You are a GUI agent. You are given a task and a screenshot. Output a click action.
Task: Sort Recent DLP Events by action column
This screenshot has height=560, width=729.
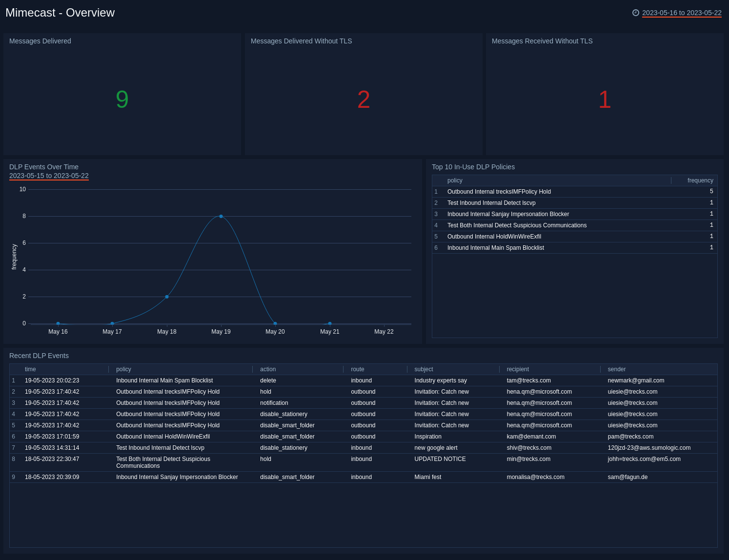[x=268, y=369]
